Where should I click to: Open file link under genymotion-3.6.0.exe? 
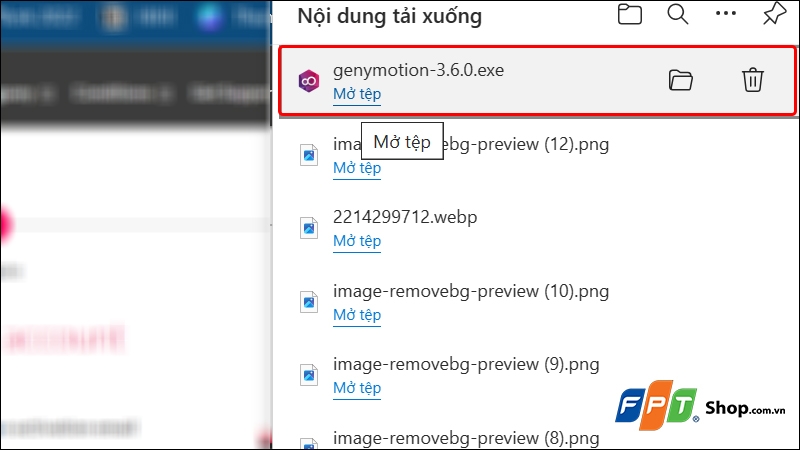(x=357, y=94)
